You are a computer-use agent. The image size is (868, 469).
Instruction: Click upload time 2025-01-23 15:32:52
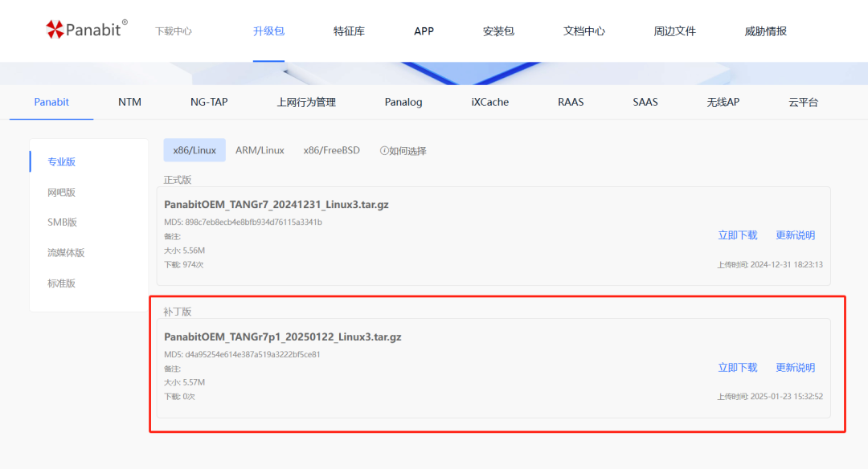pos(786,397)
